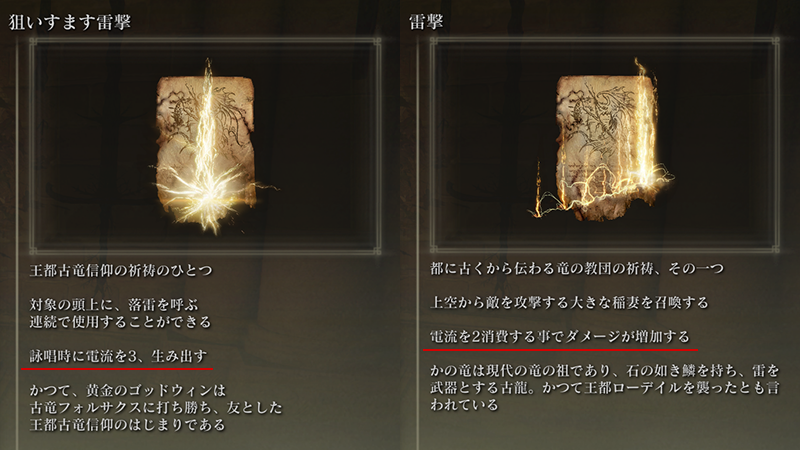Select the 雷撃 title heading
The width and height of the screenshot is (800, 450).
[427, 22]
